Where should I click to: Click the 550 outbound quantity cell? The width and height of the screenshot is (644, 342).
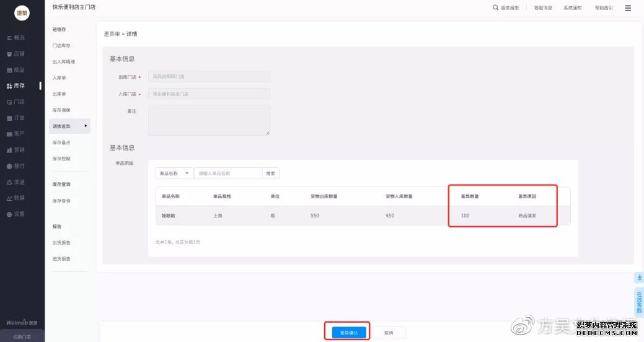pyautogui.click(x=315, y=216)
